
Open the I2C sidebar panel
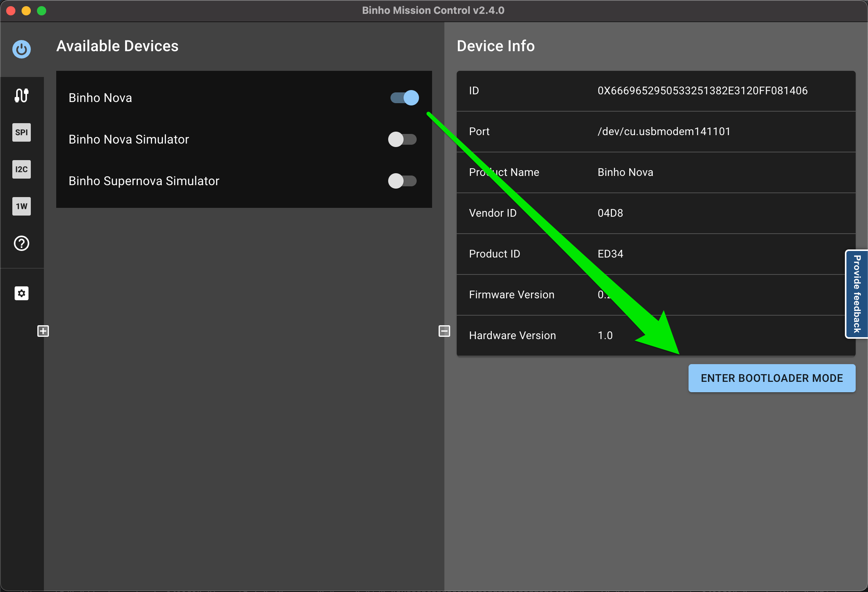tap(22, 169)
